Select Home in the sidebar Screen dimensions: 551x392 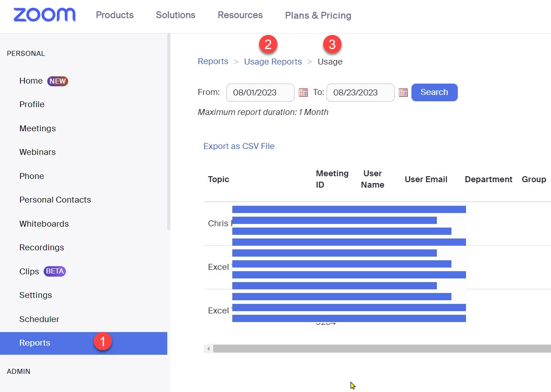[x=31, y=81]
